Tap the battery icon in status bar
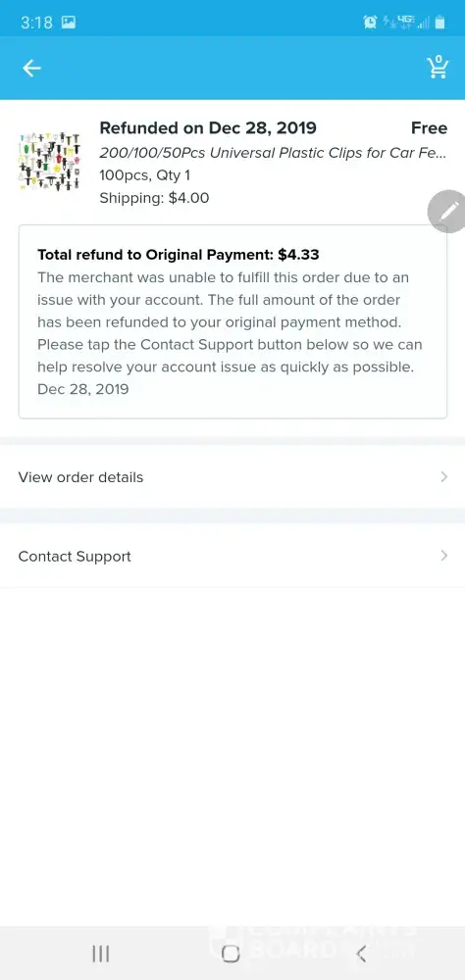 [439, 23]
